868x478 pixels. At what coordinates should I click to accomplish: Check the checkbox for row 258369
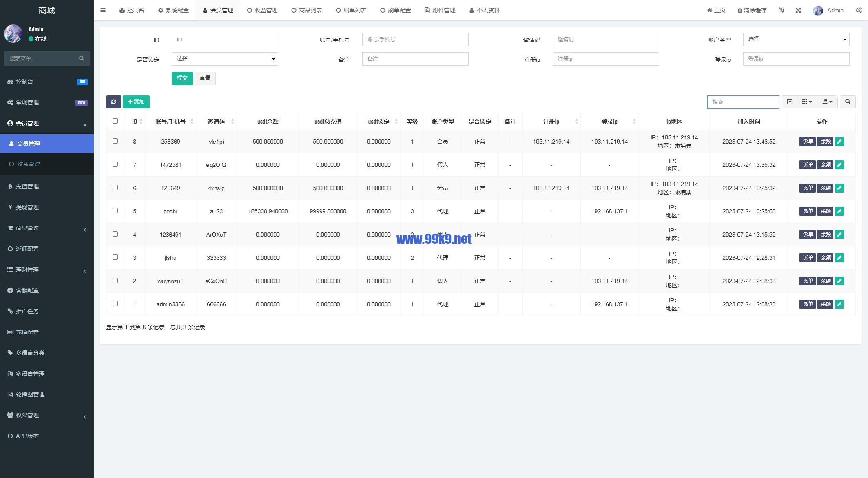click(115, 141)
